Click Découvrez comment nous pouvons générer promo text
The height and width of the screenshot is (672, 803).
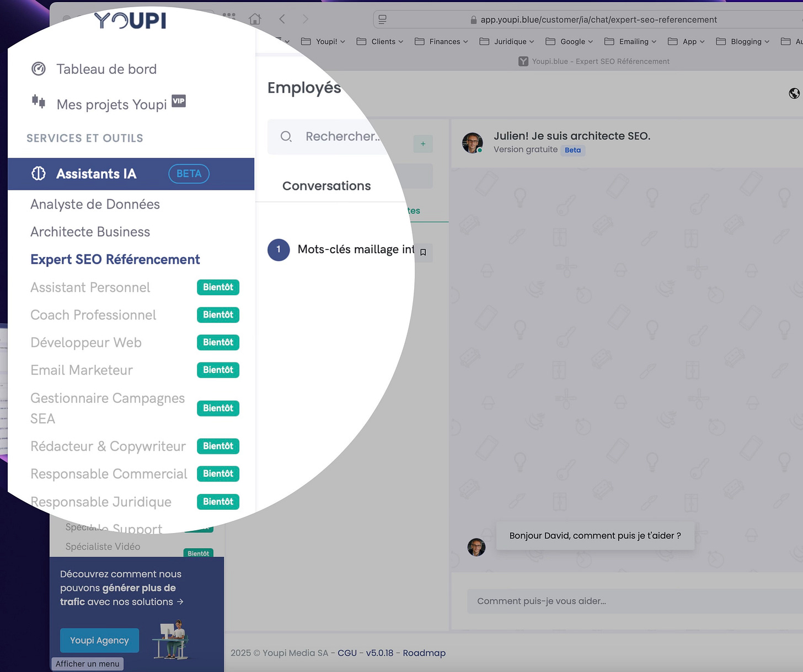(x=121, y=588)
